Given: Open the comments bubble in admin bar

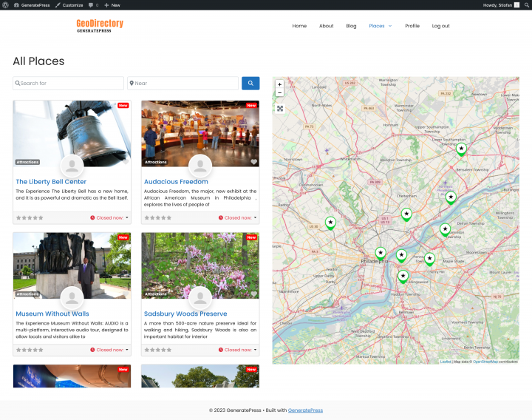Looking at the screenshot, I should point(92,5).
